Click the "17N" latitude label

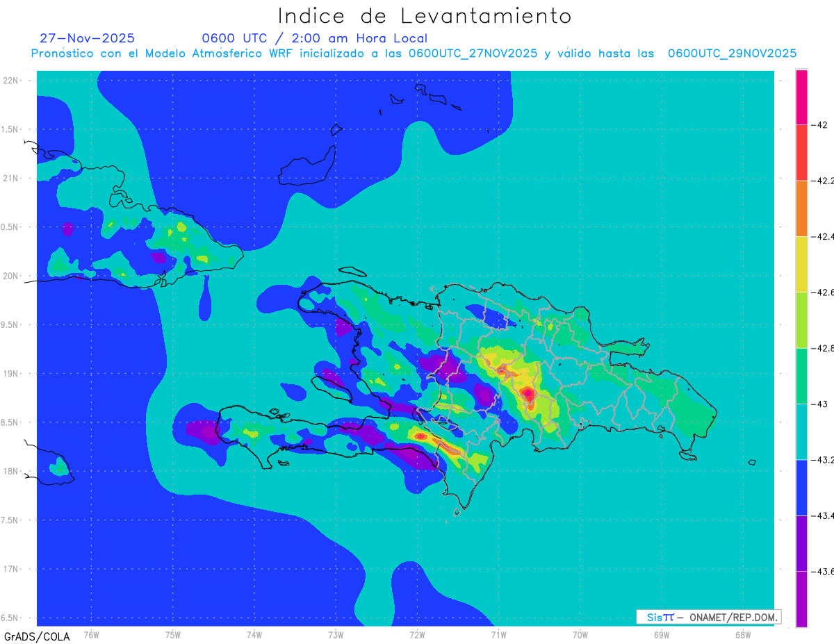10,569
